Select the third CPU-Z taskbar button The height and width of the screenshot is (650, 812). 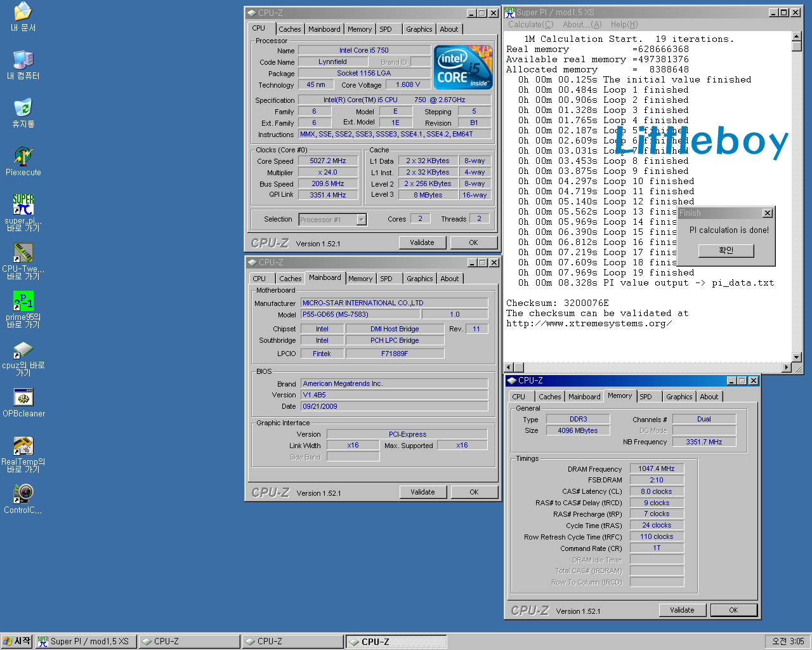click(396, 641)
